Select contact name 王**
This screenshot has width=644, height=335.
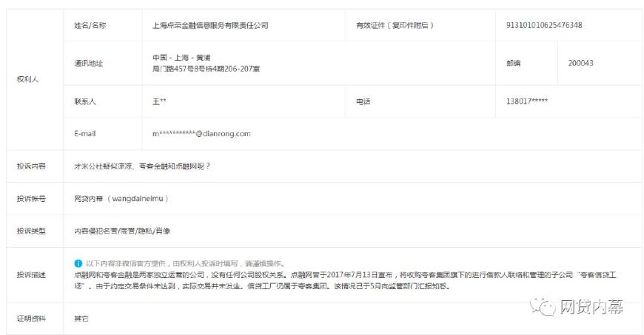pyautogui.click(x=159, y=101)
